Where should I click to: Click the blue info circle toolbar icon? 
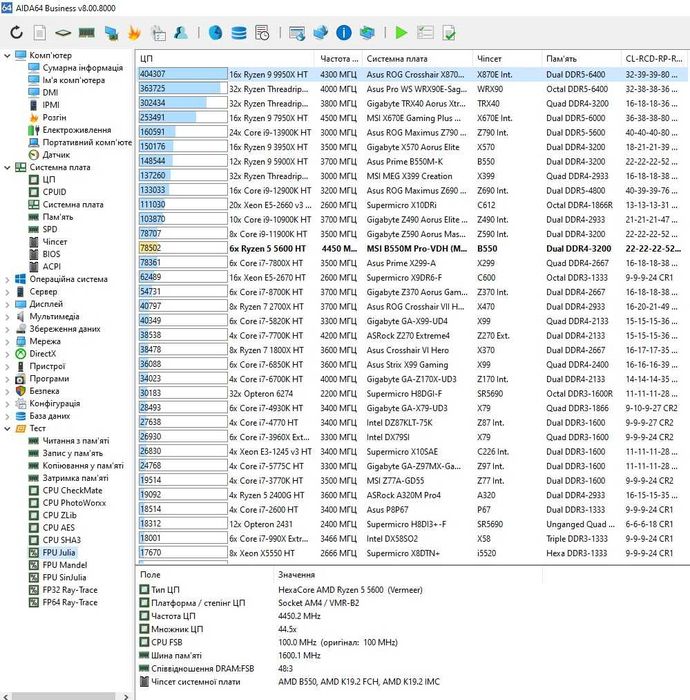344,33
